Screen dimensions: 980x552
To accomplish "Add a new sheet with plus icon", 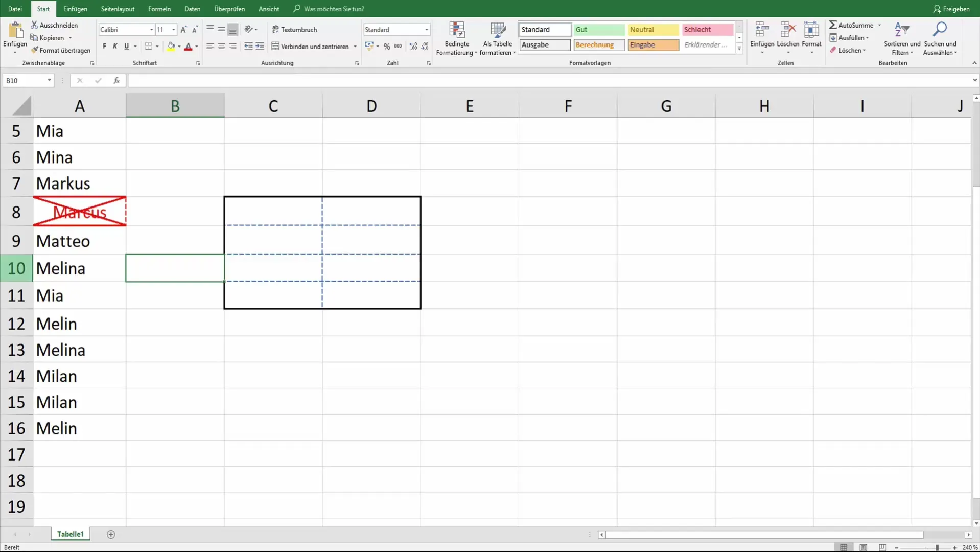I will click(111, 534).
